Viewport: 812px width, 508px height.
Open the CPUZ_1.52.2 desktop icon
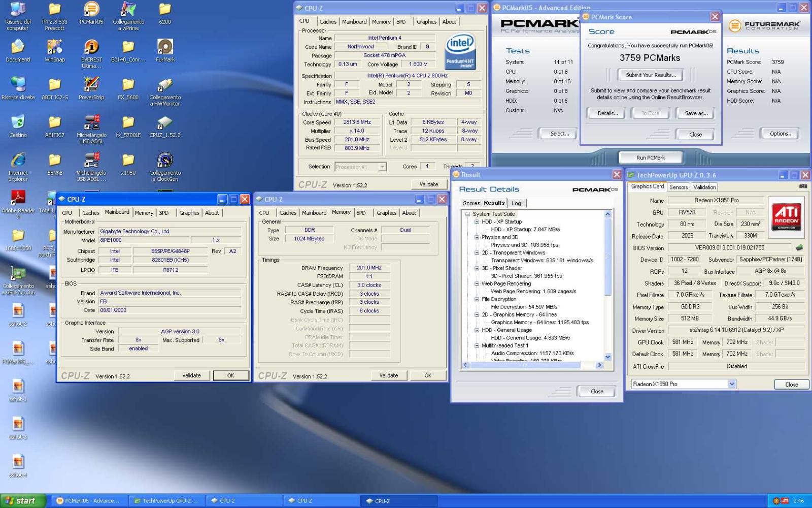tap(165, 126)
